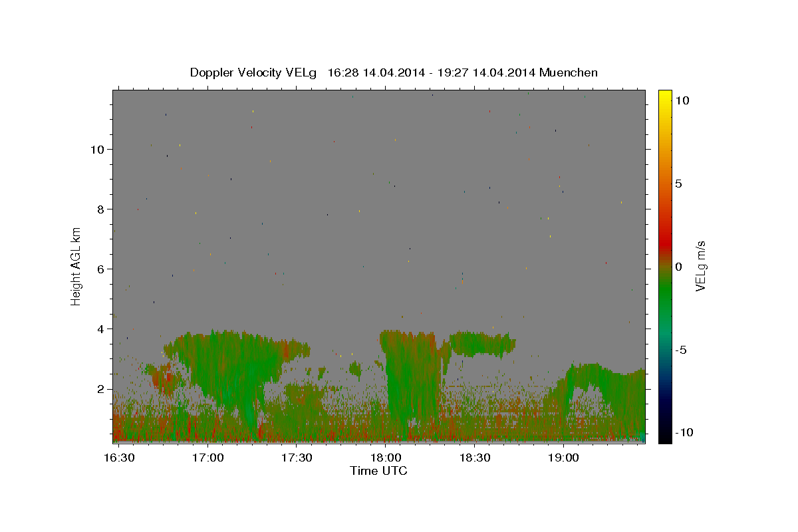798x532 pixels.
Task: Click the 17:30 time tick label
Action: tap(297, 458)
